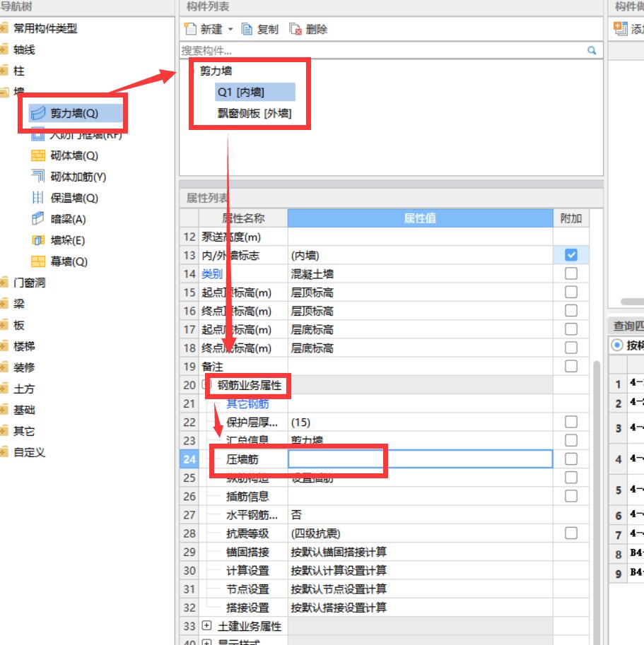Expand the 装修 folder
The height and width of the screenshot is (645, 644).
pos(4,367)
